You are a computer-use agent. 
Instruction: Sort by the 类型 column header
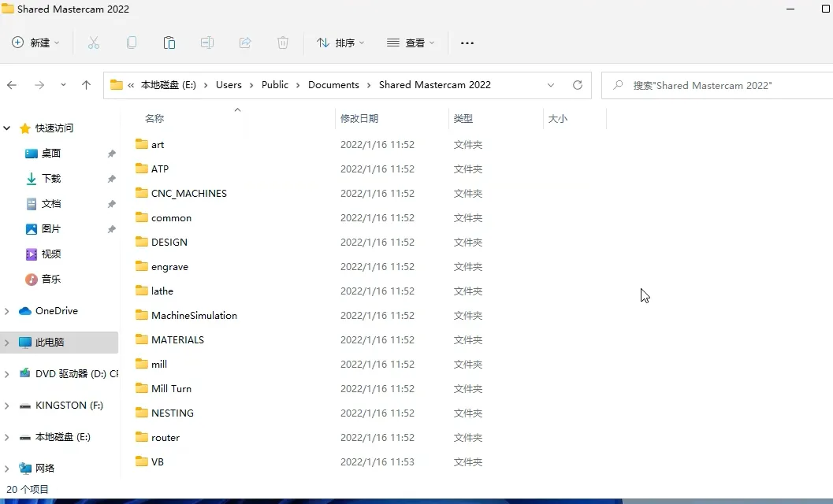pyautogui.click(x=463, y=118)
